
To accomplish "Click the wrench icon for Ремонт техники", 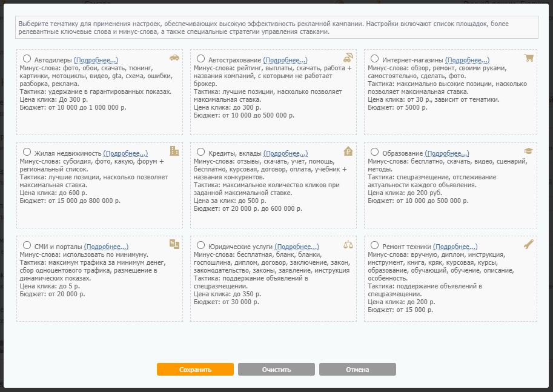I will coord(528,244).
